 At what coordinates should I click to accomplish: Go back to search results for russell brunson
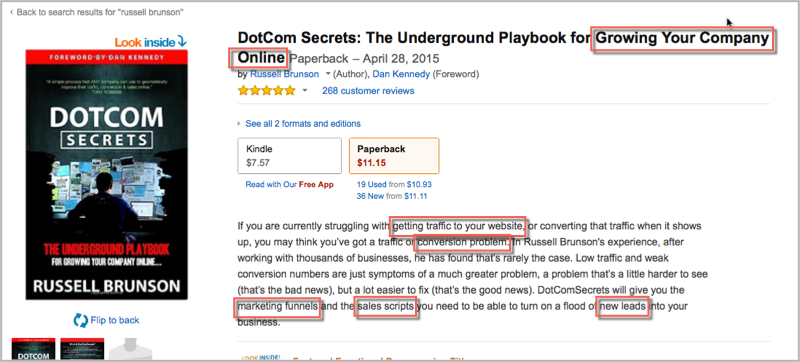(x=96, y=12)
